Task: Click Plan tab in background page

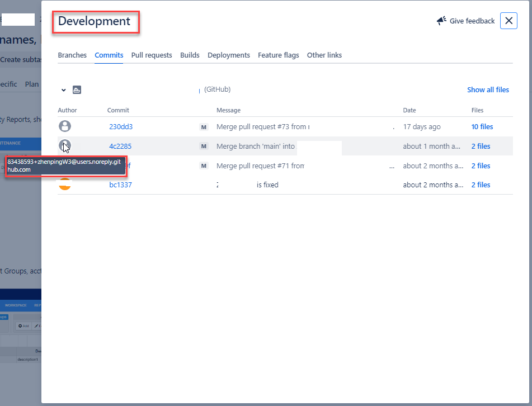Action: point(32,84)
